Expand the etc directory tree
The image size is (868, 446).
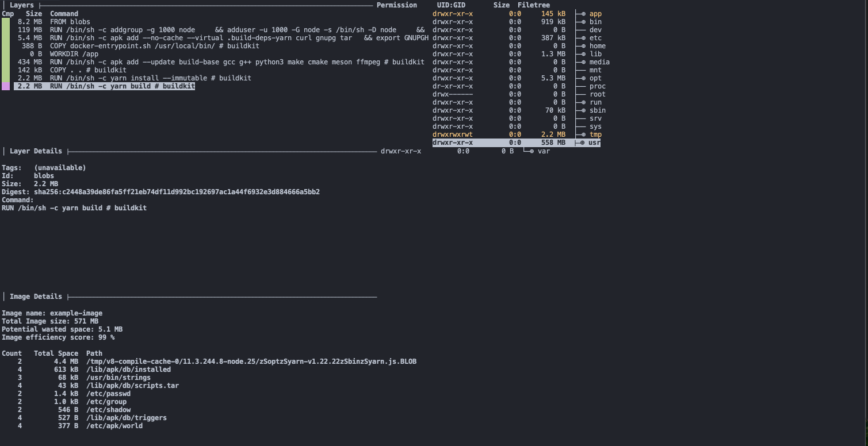(x=583, y=38)
